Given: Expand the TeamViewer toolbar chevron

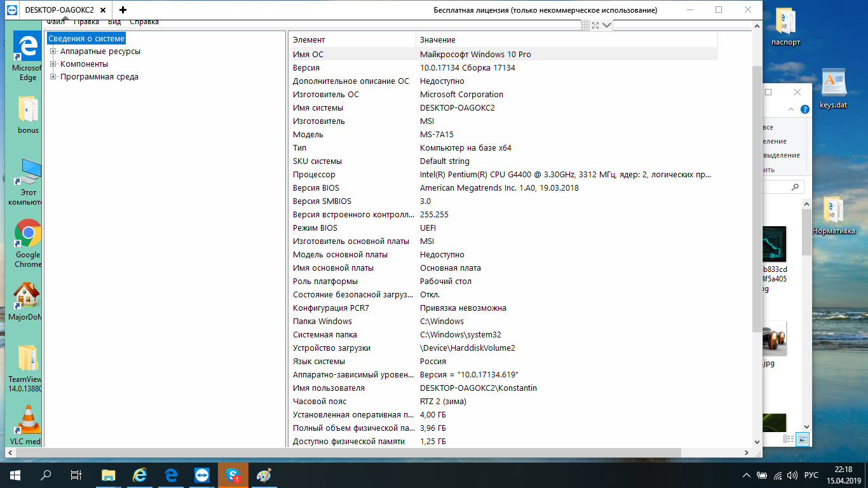Looking at the screenshot, I should 607,25.
